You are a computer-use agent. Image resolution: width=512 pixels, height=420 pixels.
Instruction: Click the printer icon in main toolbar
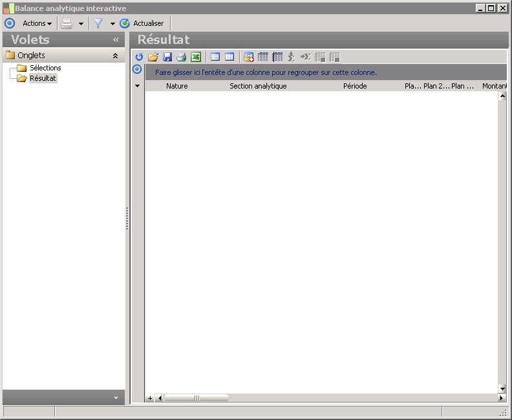pos(67,23)
